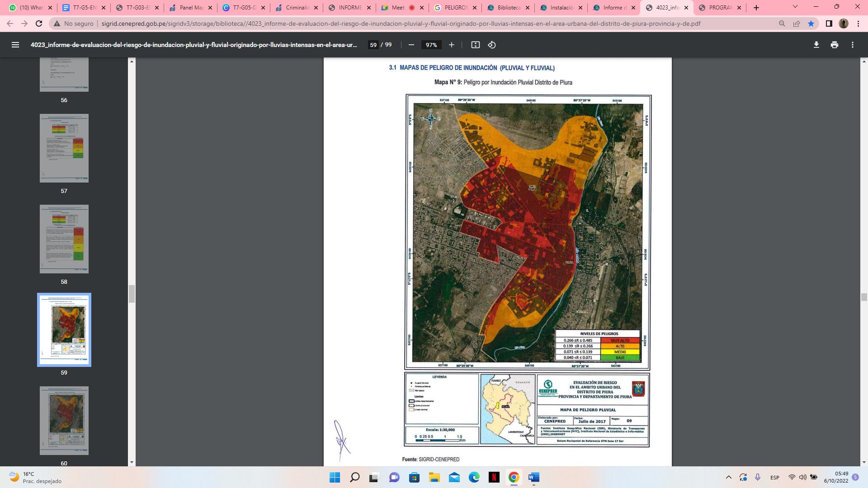The height and width of the screenshot is (488, 868).
Task: Select the page 60 thumbnail
Action: click(64, 420)
